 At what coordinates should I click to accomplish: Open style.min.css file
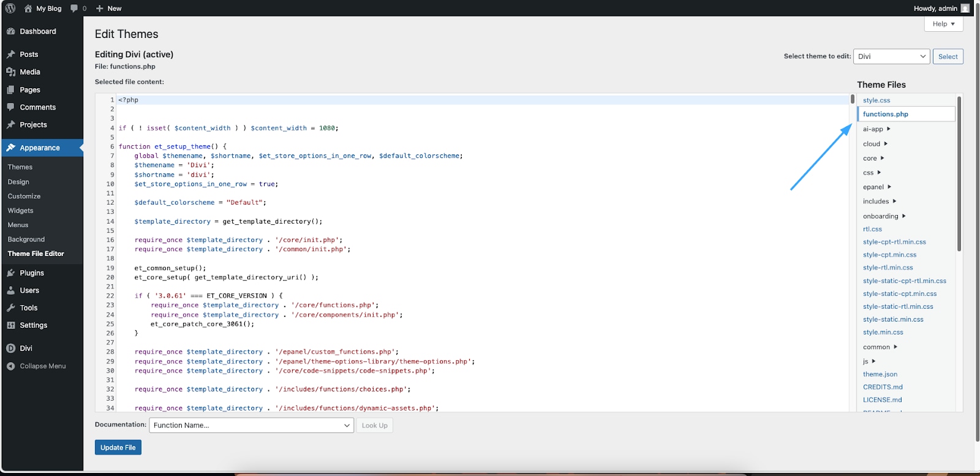coord(883,333)
